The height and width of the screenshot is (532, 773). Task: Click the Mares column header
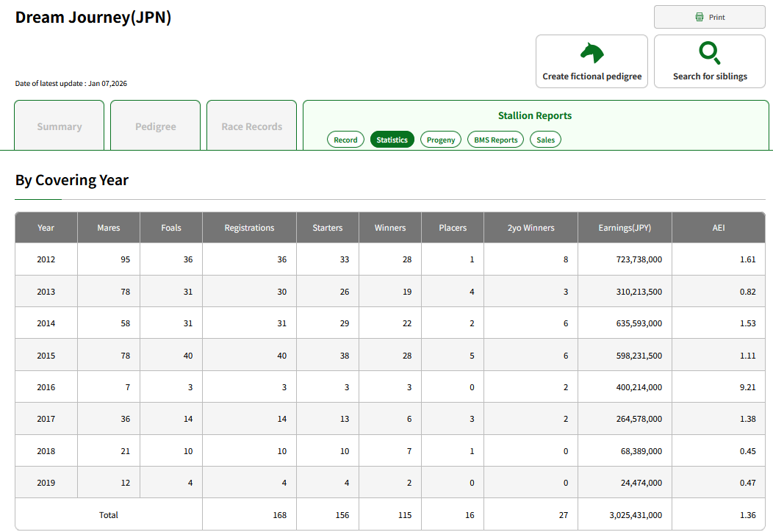click(109, 228)
